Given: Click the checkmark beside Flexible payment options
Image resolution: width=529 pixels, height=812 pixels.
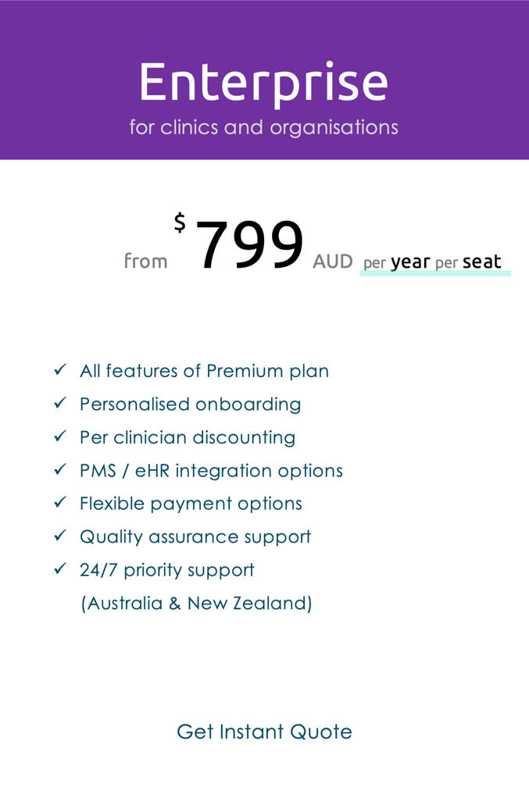Looking at the screenshot, I should (x=61, y=502).
